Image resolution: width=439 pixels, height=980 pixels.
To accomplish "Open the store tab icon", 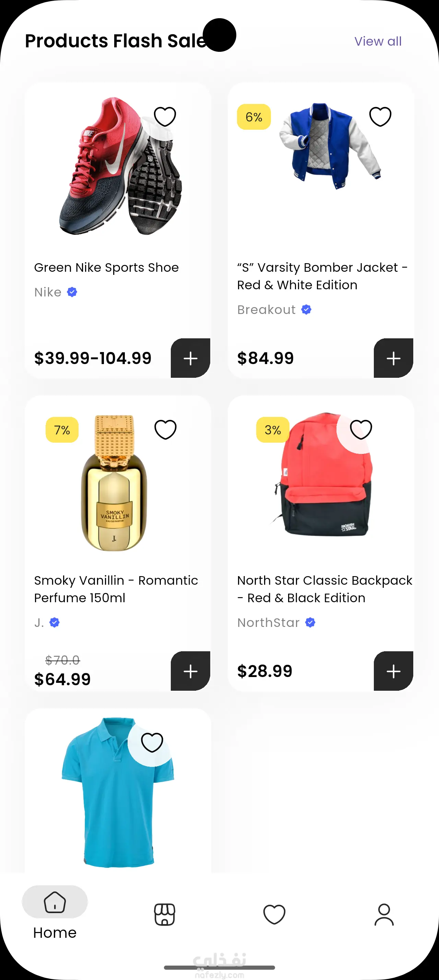I will [x=165, y=914].
